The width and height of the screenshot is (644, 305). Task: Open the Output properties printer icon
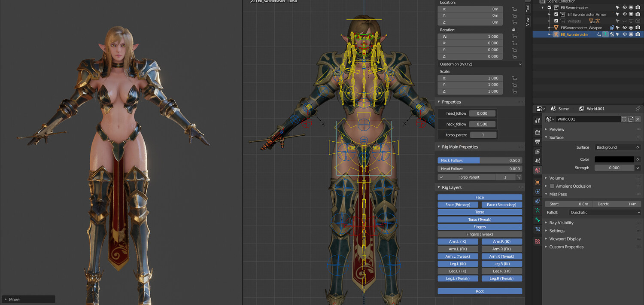538,142
